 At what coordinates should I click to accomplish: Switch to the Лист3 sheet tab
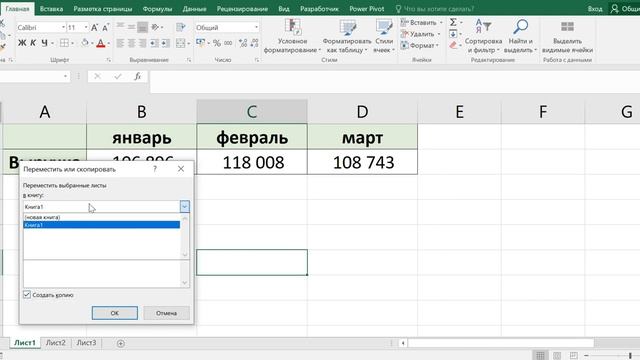(x=87, y=343)
